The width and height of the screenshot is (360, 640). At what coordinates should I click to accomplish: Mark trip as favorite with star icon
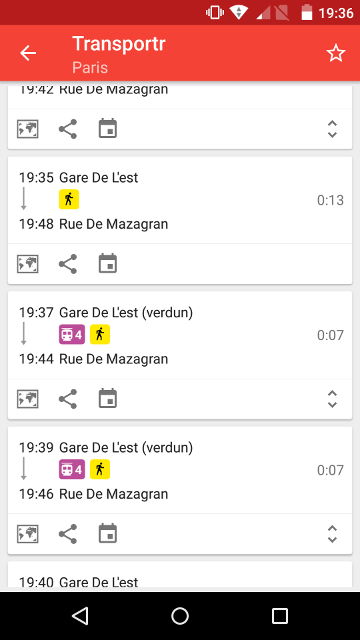336,53
